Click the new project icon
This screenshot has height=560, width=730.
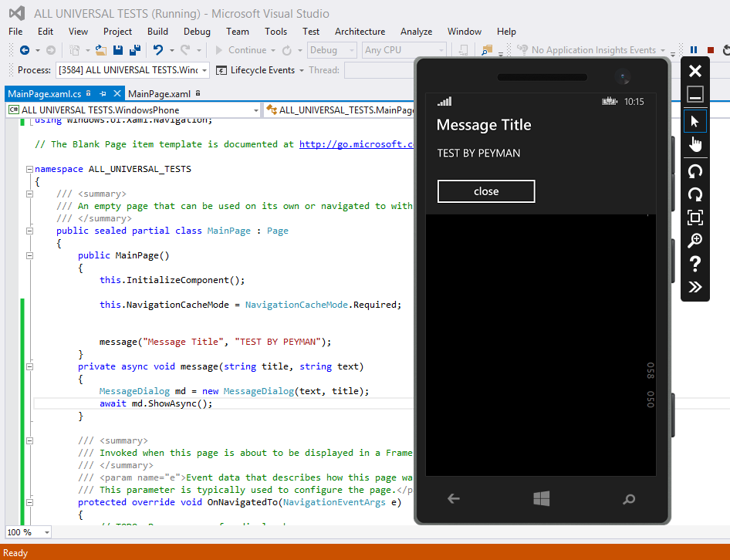[74, 50]
